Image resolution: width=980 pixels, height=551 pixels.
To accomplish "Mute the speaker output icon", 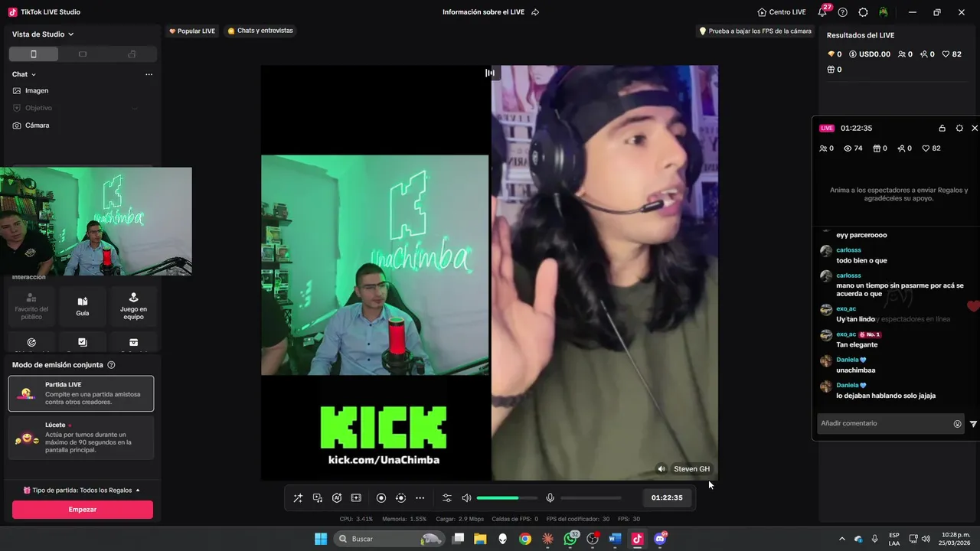I will tap(466, 498).
